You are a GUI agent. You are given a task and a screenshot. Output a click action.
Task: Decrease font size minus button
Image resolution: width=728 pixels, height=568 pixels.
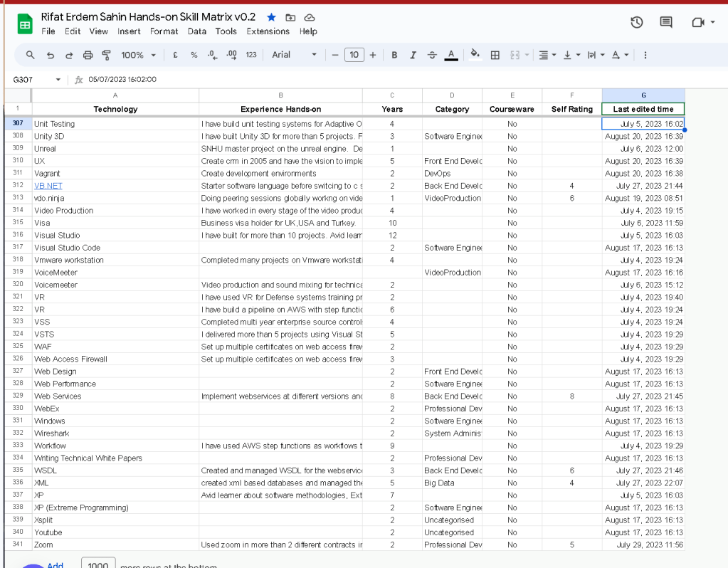tap(334, 55)
